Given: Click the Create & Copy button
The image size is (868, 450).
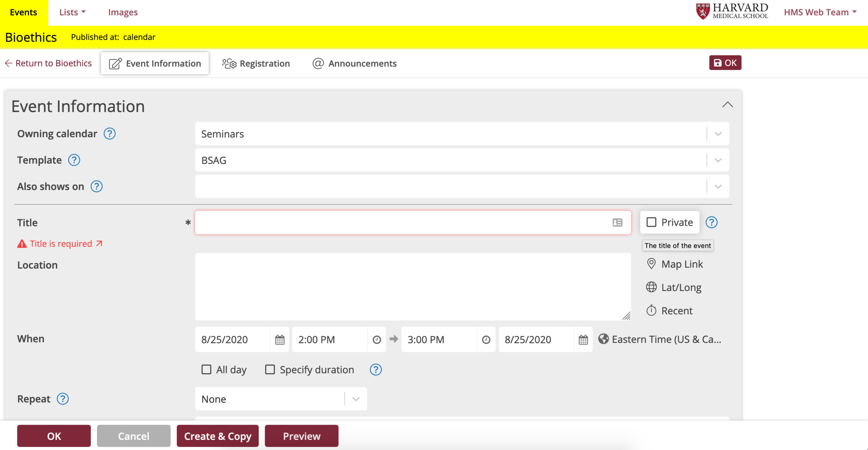Looking at the screenshot, I should 217,436.
